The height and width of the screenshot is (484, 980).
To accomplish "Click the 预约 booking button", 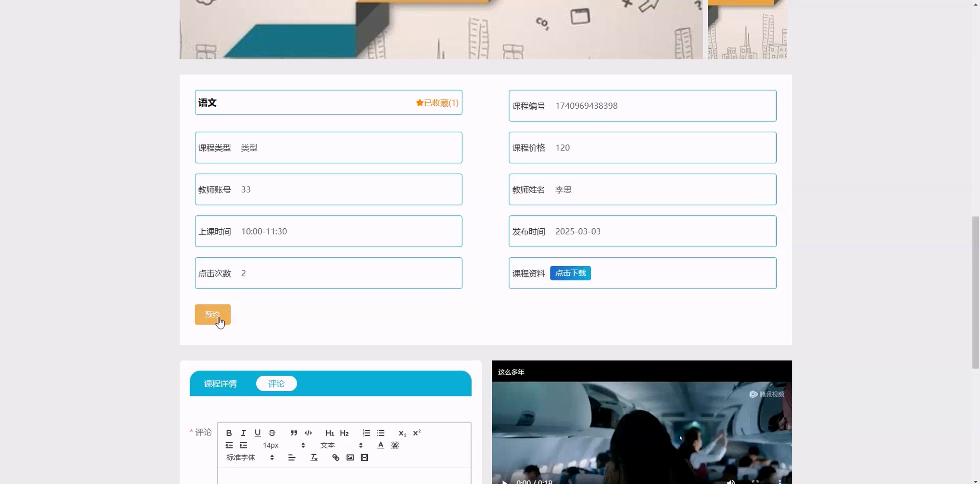I will (212, 314).
